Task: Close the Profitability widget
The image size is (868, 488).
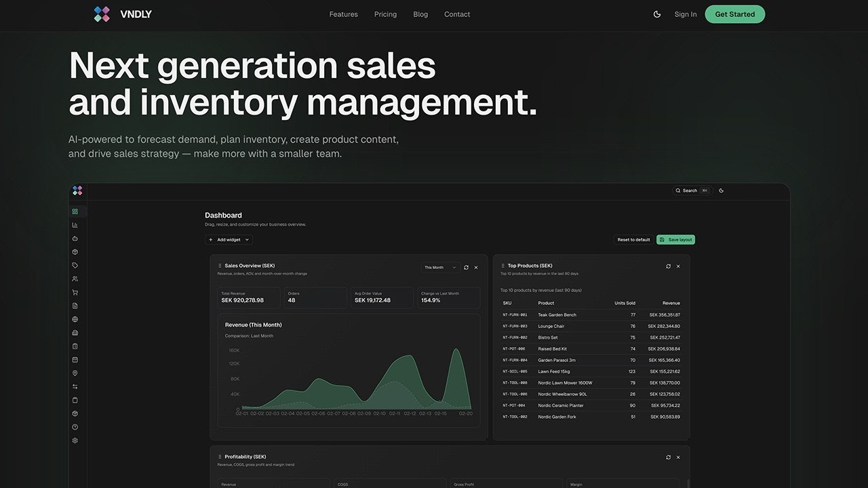Action: (x=678, y=457)
